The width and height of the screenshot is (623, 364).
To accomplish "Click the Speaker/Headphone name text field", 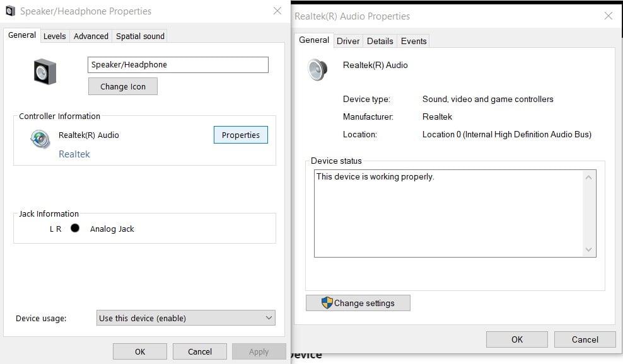I will point(178,64).
